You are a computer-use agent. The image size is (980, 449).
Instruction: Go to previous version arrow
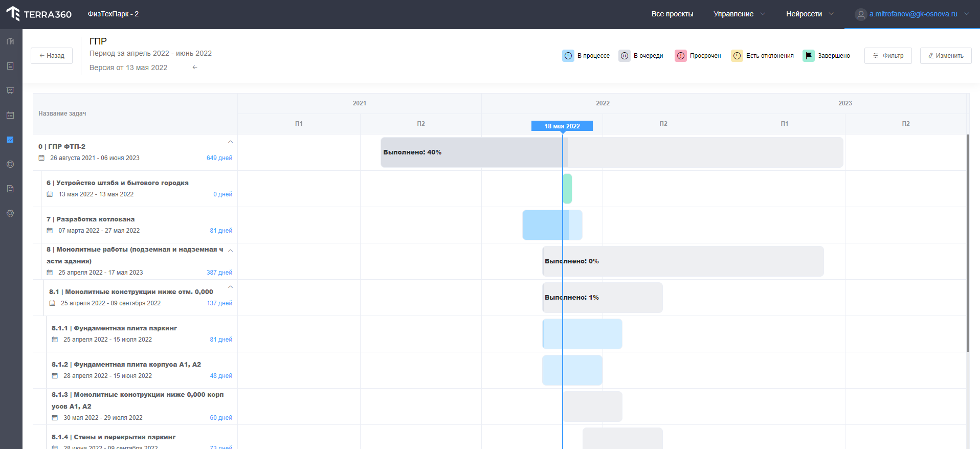(x=195, y=68)
